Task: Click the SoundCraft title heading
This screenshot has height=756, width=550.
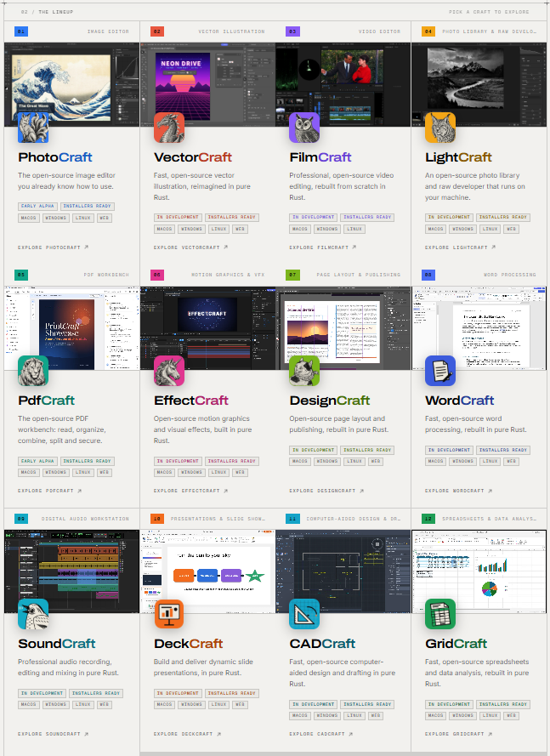Action: tap(57, 644)
